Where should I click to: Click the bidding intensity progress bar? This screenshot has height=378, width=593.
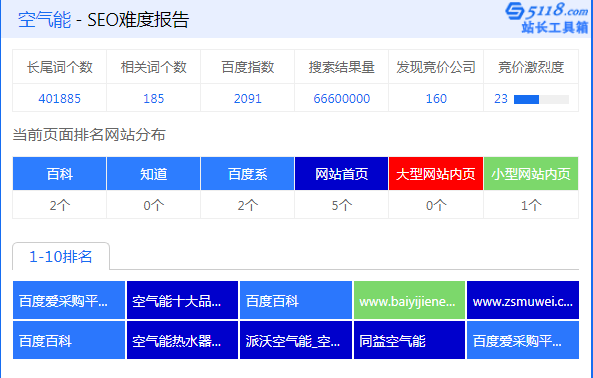click(x=541, y=99)
